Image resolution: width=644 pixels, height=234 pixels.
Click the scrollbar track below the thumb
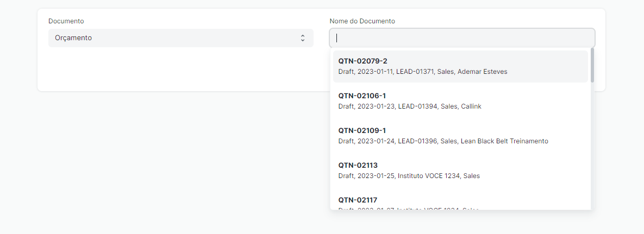[x=592, y=146]
